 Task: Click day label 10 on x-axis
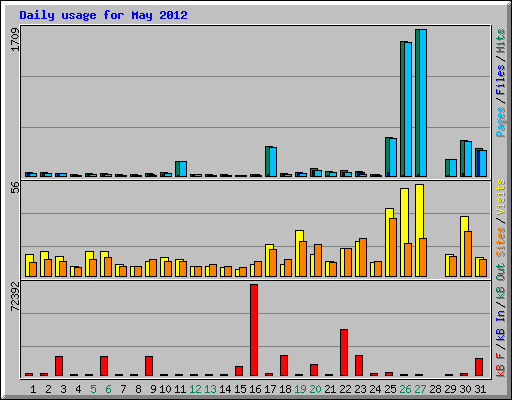tap(165, 389)
